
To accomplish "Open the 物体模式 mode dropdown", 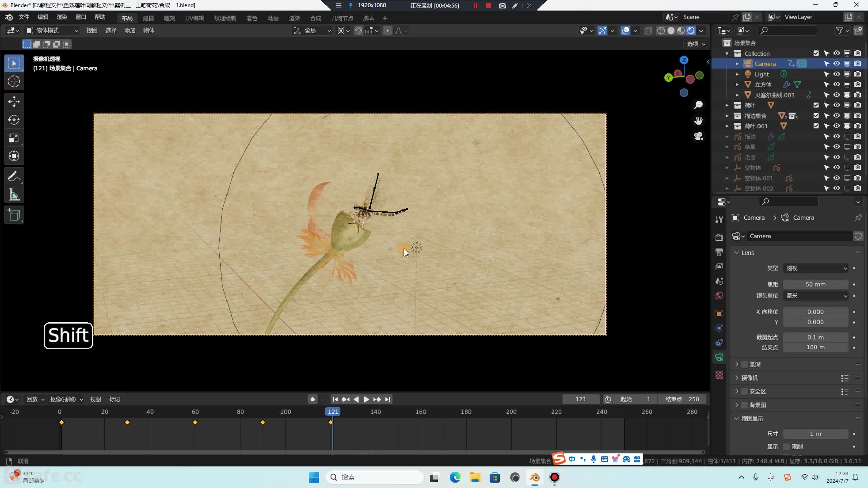I will tap(52, 30).
